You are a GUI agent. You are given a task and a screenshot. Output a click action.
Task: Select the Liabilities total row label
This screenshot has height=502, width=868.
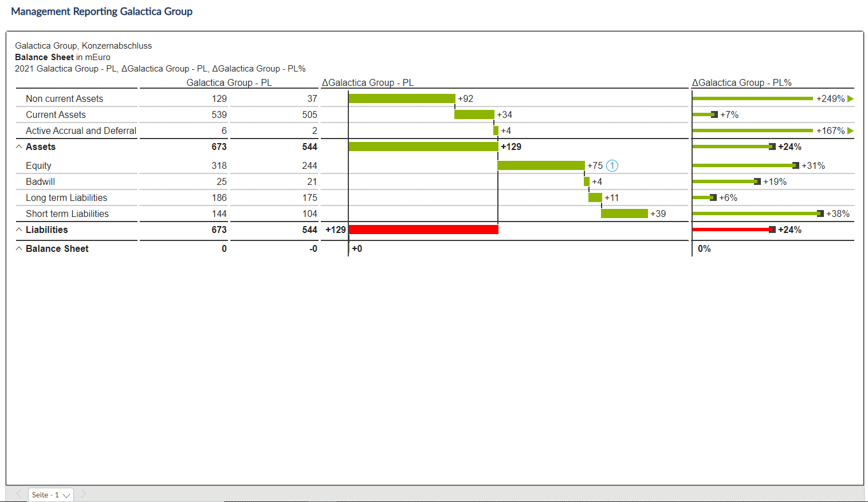pos(46,230)
